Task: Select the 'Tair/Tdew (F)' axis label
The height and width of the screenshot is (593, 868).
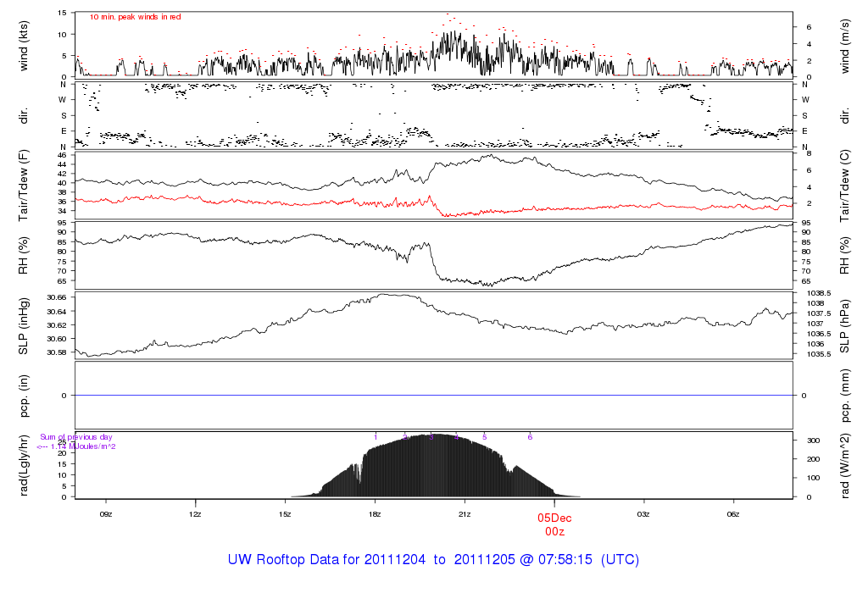Action: (23, 185)
